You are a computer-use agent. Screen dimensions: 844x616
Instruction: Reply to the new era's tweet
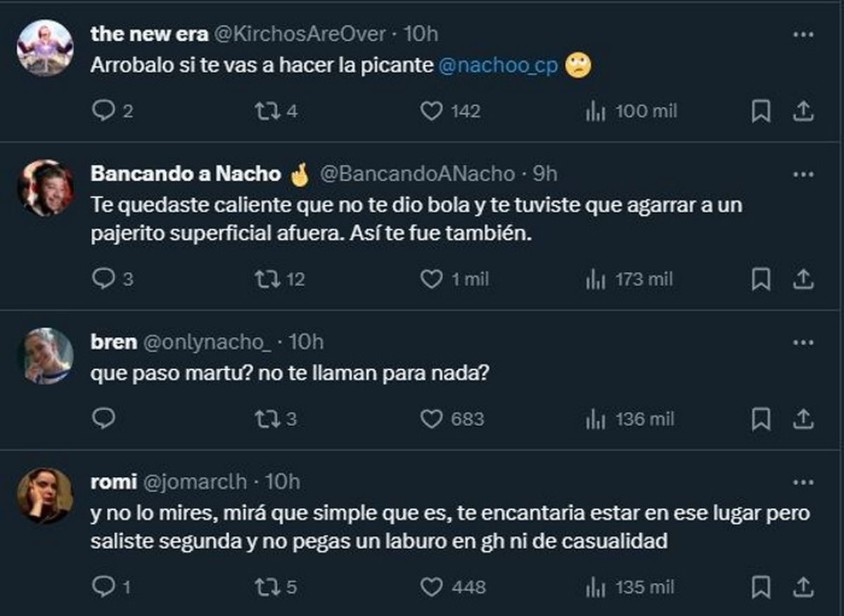(x=103, y=111)
